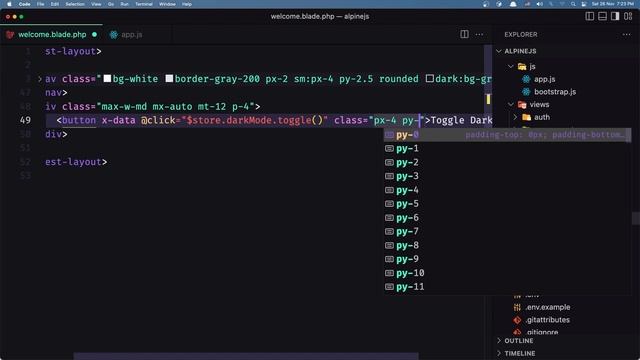The height and width of the screenshot is (360, 640).
Task: Select py-3 autocomplete suggestion
Action: 507,176
